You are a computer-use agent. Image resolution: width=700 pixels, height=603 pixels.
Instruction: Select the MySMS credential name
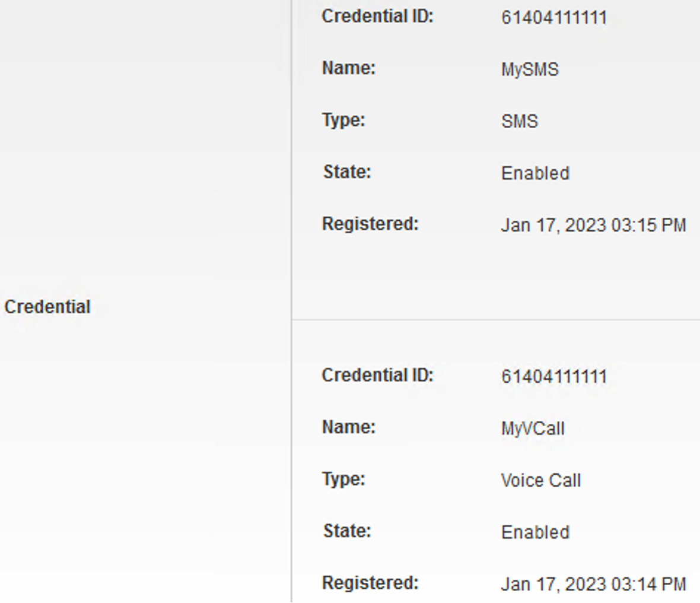[x=530, y=69]
